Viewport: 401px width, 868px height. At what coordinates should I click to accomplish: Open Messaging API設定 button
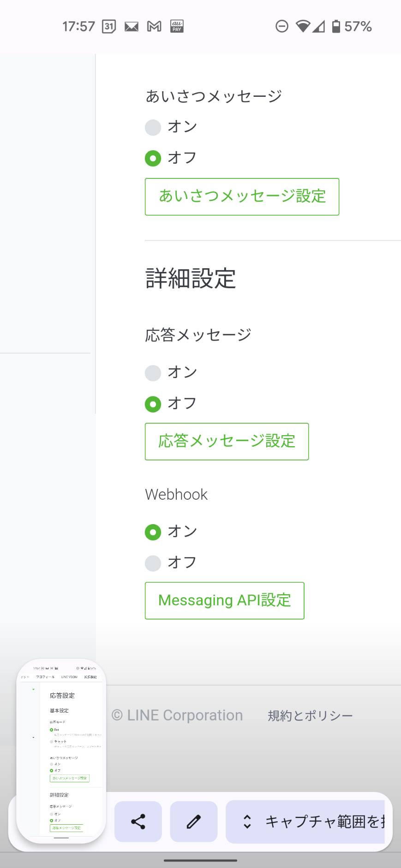pos(224,601)
